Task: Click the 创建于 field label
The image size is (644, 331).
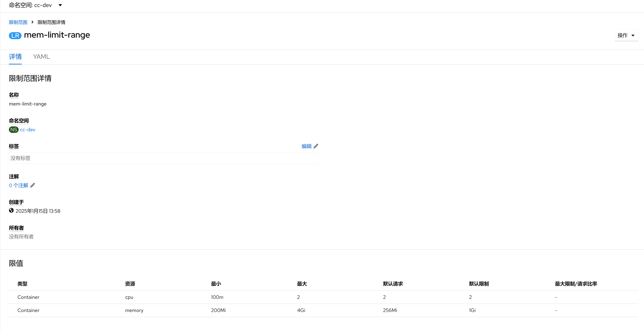Action: [16, 202]
